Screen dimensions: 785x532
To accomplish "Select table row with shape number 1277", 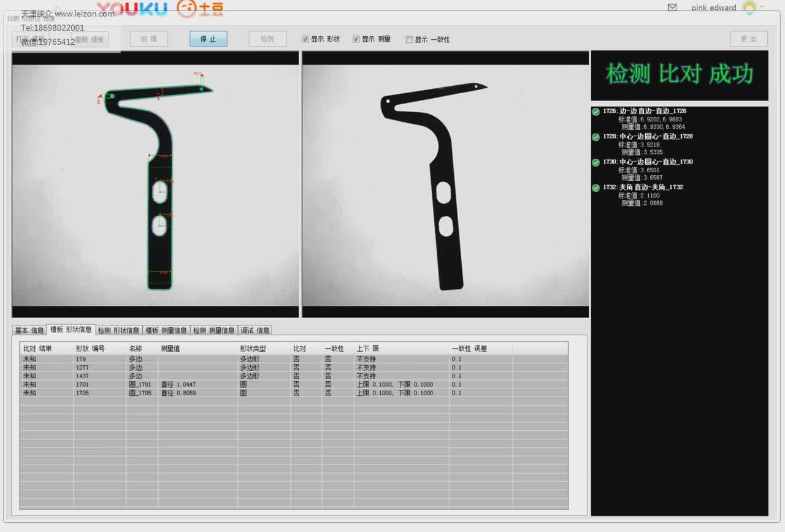I will coord(294,368).
